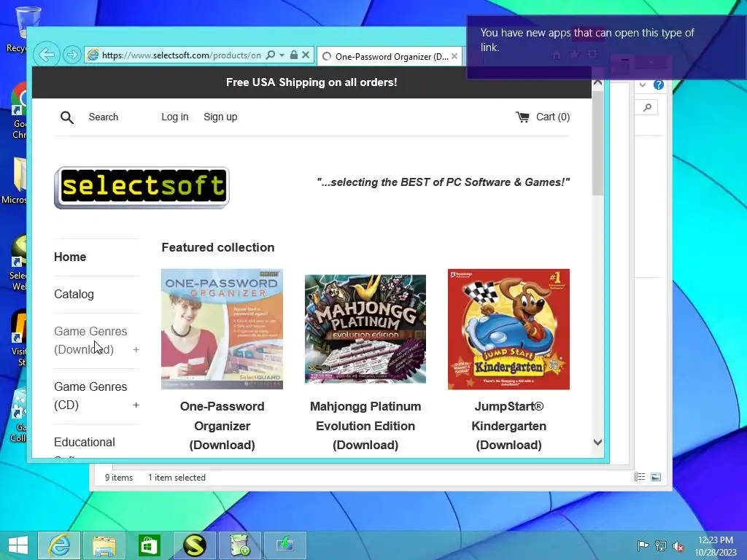Click the muted volume tray icon
747x560 pixels.
pyautogui.click(x=678, y=546)
